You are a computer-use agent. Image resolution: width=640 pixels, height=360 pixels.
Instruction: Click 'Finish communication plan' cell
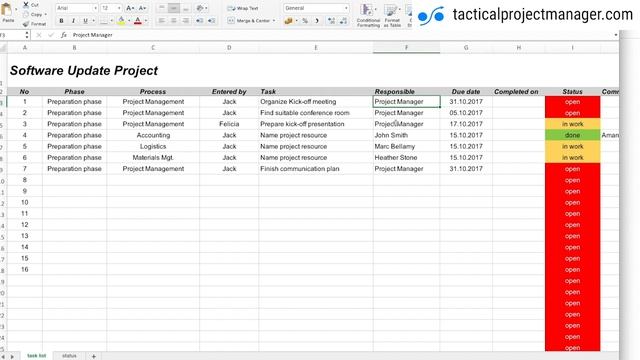point(316,169)
